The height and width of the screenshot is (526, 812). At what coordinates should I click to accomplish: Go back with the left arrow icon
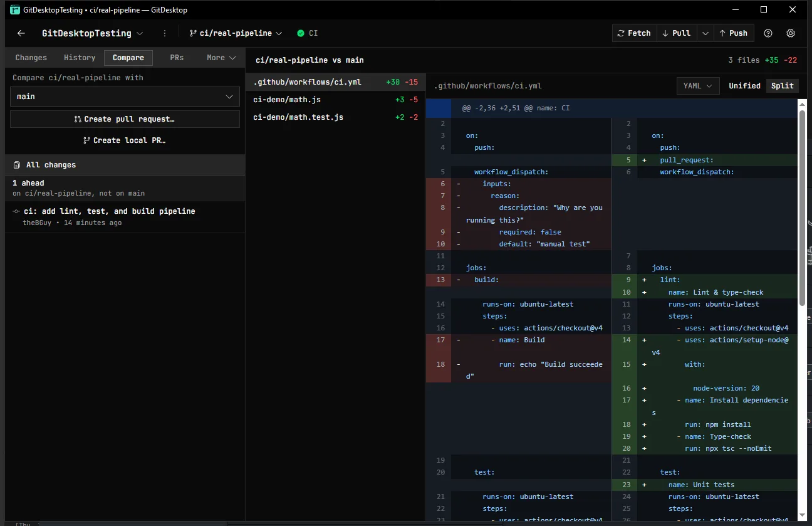pos(21,33)
